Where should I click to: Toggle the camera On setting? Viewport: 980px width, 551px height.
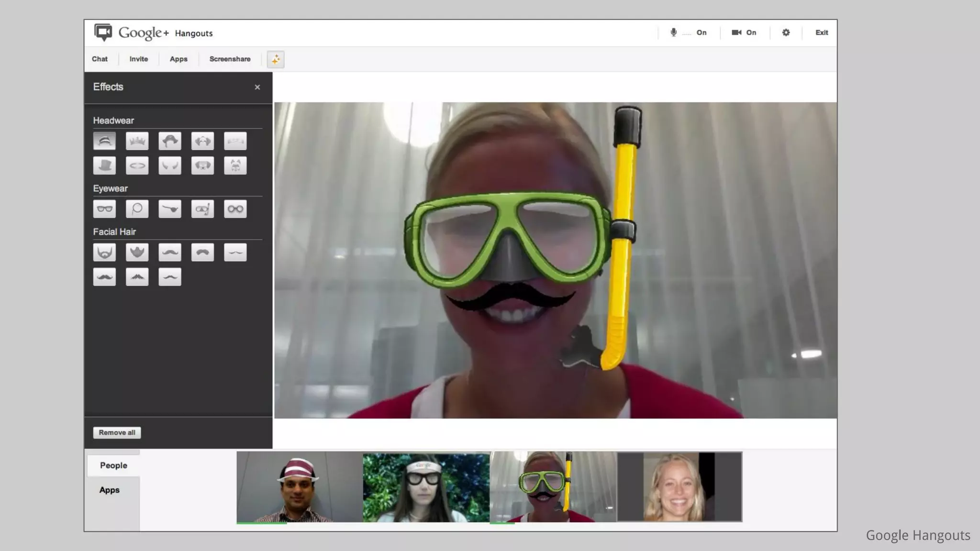click(744, 33)
